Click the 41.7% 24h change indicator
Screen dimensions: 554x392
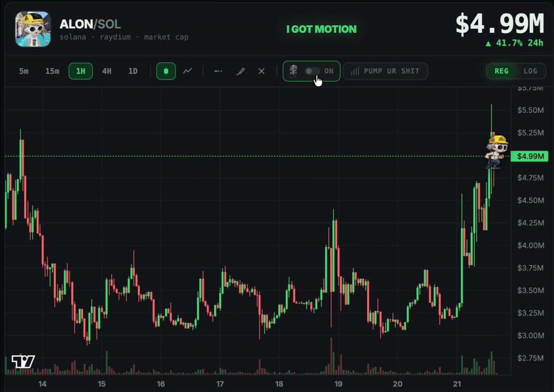(x=515, y=43)
